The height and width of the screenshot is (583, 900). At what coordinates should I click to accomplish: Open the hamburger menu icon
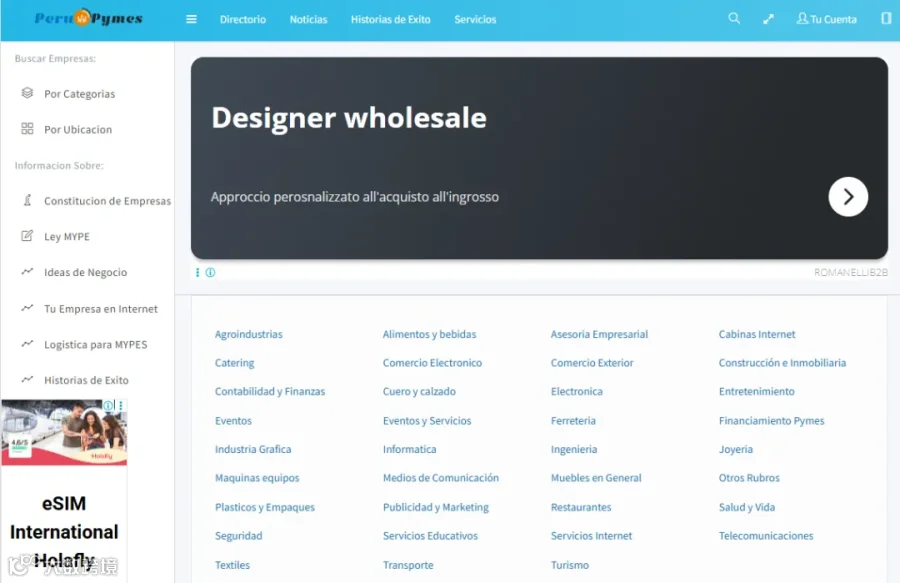pyautogui.click(x=191, y=19)
